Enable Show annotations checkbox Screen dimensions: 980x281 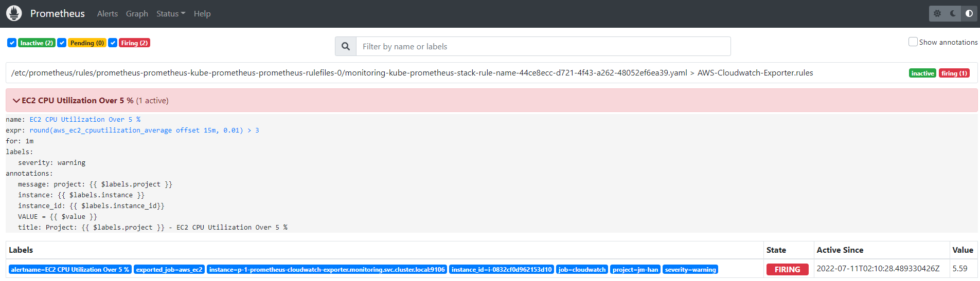(x=913, y=42)
